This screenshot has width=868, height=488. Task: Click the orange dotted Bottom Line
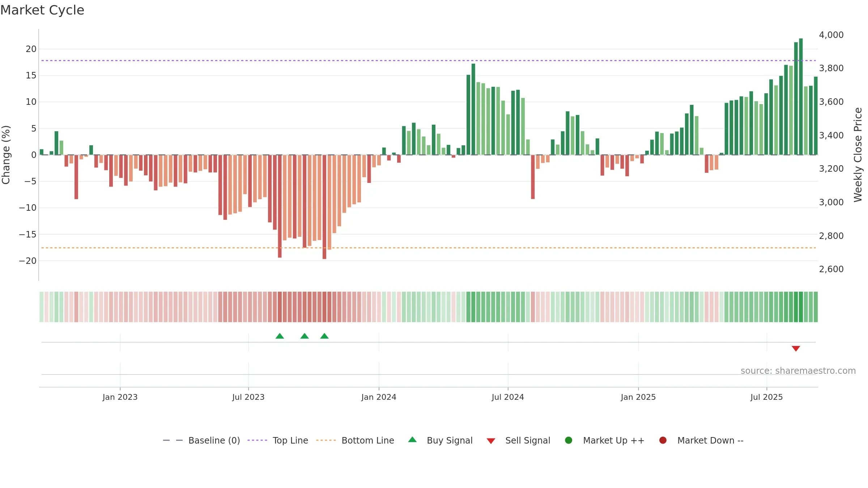pos(429,248)
